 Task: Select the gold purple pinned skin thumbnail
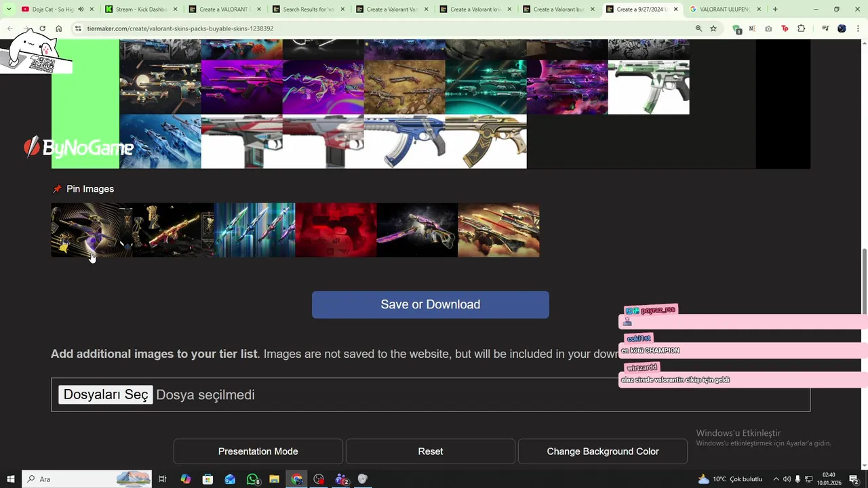pos(92,230)
